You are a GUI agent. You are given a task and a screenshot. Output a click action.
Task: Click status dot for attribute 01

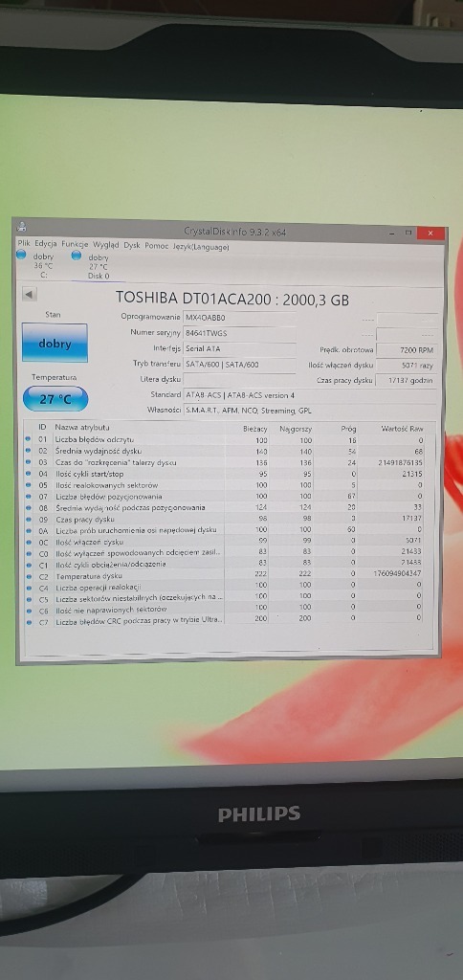tap(28, 439)
